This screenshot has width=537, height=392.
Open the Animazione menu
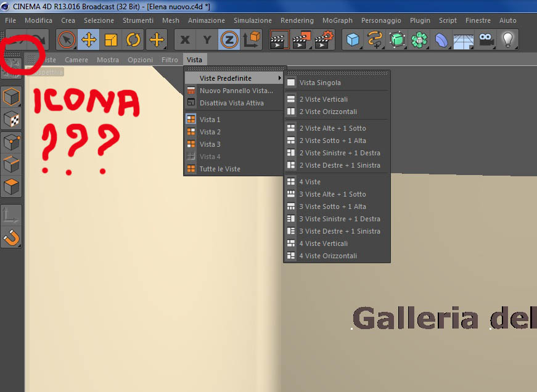coord(207,20)
